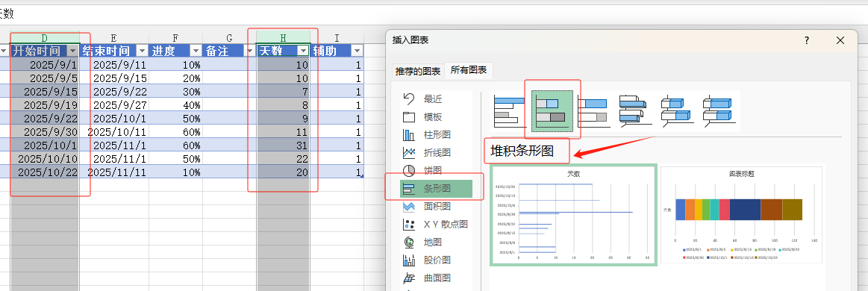Pick the 3-D 100% stacked bar icon

pos(718,110)
